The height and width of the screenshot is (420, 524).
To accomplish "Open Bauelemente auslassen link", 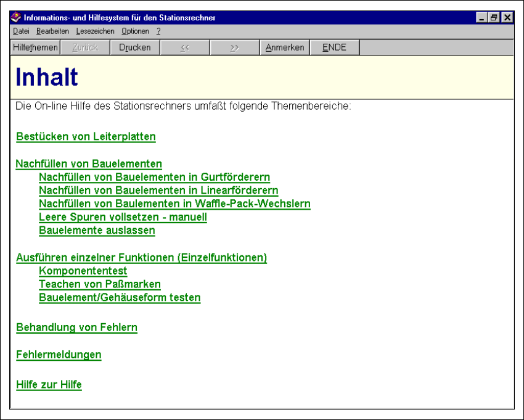I will [97, 231].
